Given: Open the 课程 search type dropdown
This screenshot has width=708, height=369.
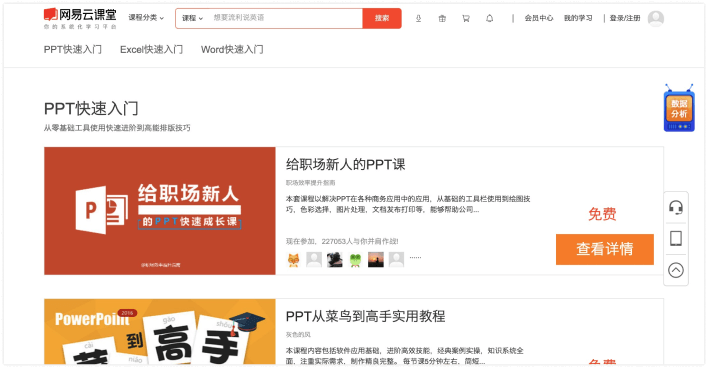Looking at the screenshot, I should point(192,18).
